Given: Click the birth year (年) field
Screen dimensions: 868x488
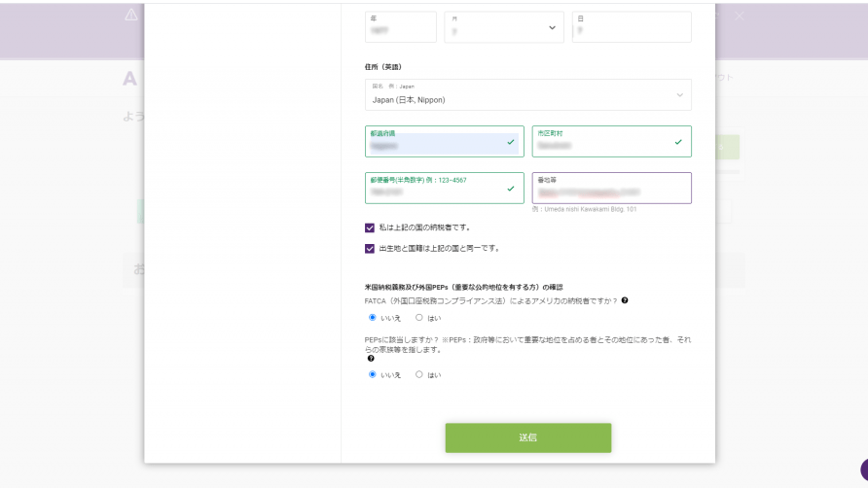Looking at the screenshot, I should [400, 27].
